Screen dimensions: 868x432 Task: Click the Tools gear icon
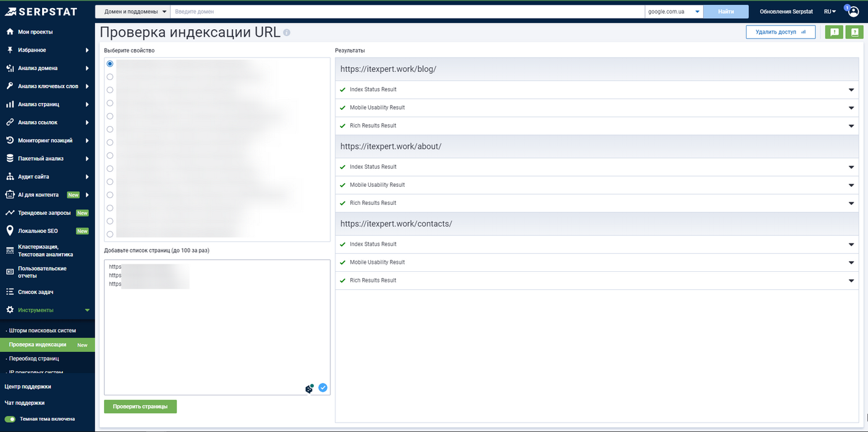pos(10,310)
